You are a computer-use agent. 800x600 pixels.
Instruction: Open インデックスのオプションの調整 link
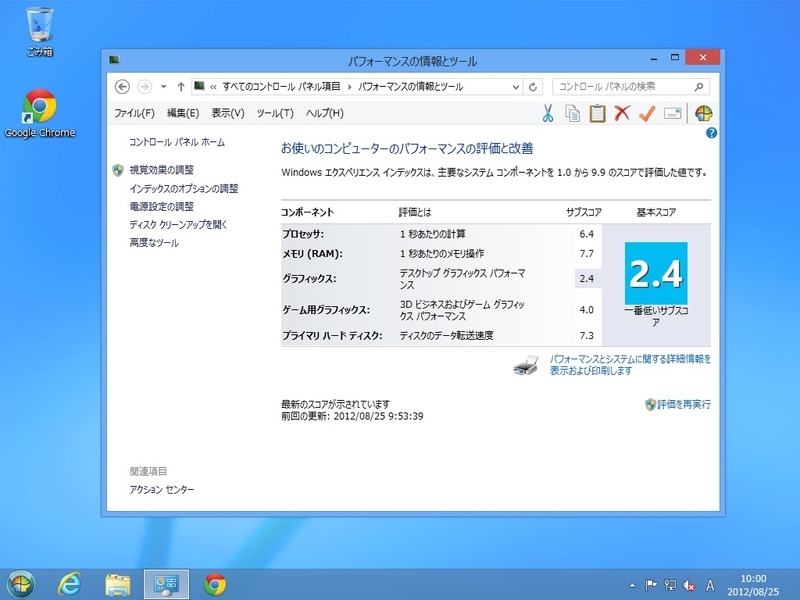click(184, 189)
